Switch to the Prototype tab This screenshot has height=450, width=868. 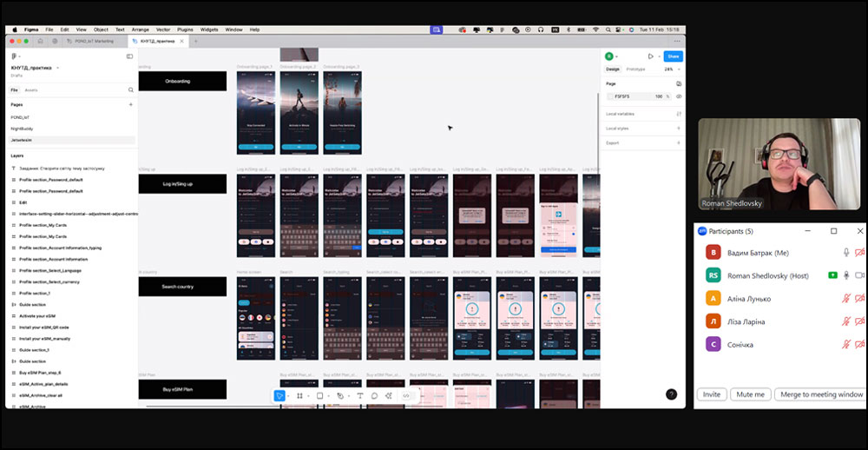635,69
